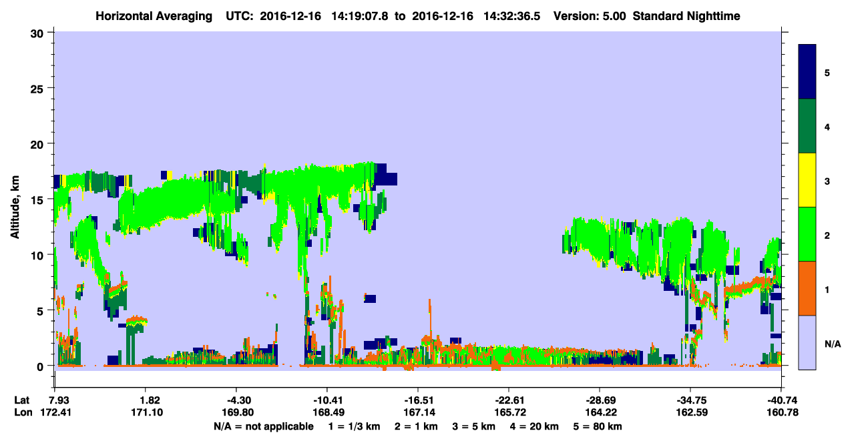Click the latitude value '-40.74'
The width and height of the screenshot is (868, 445).
782,400
